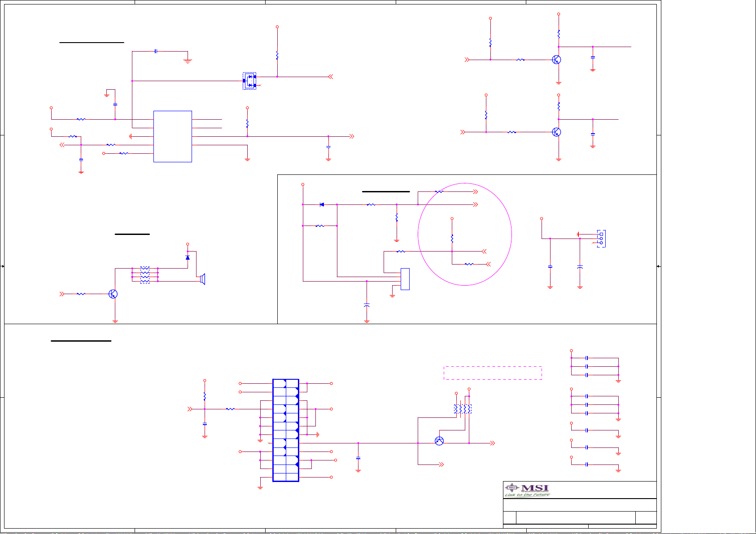Select the polarized capacitor below the fan connector

pos(367,305)
